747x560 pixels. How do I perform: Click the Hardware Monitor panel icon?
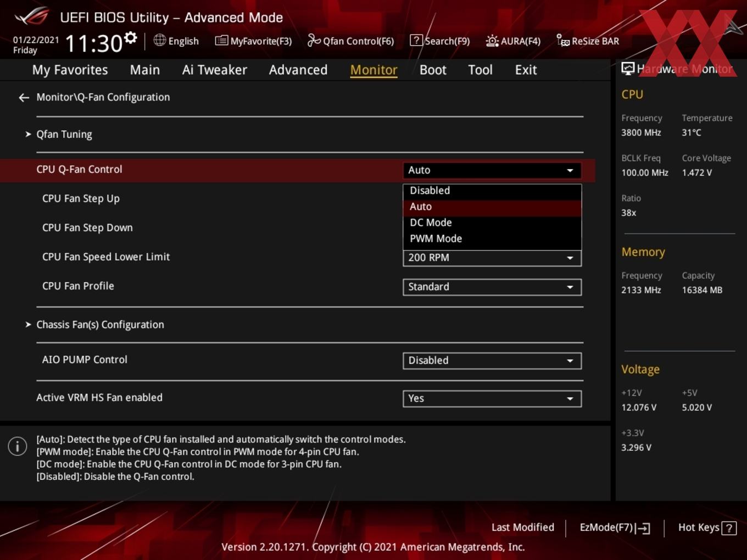click(x=628, y=69)
